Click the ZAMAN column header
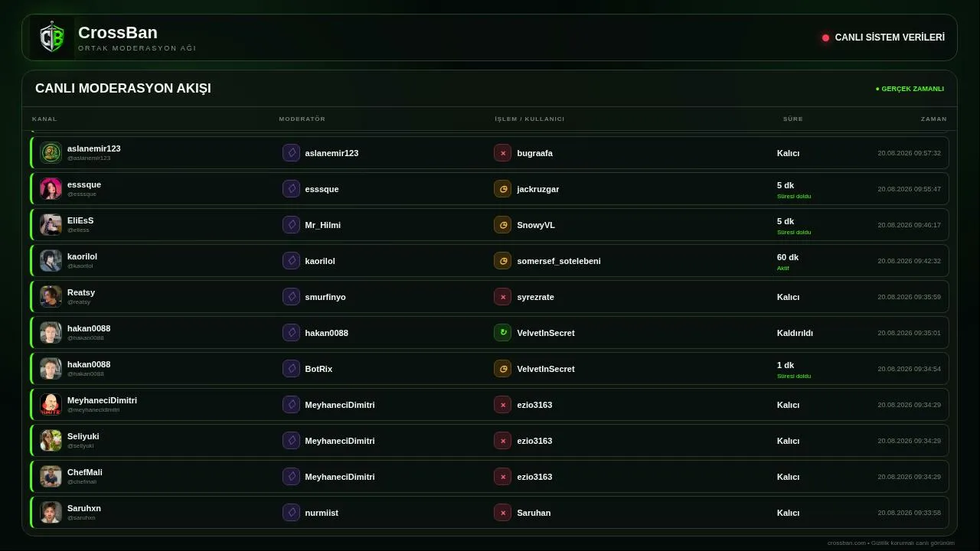 (x=933, y=119)
